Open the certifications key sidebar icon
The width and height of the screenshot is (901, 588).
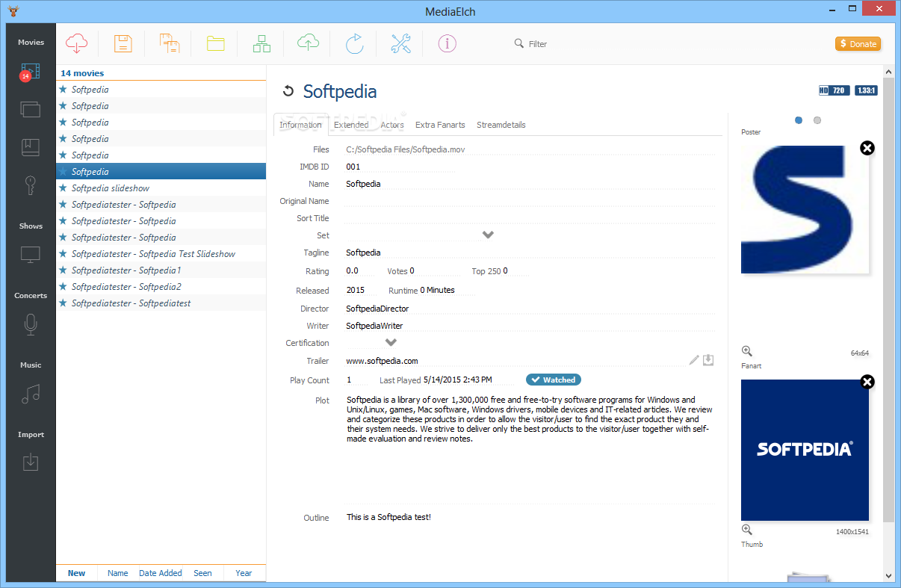pyautogui.click(x=31, y=185)
